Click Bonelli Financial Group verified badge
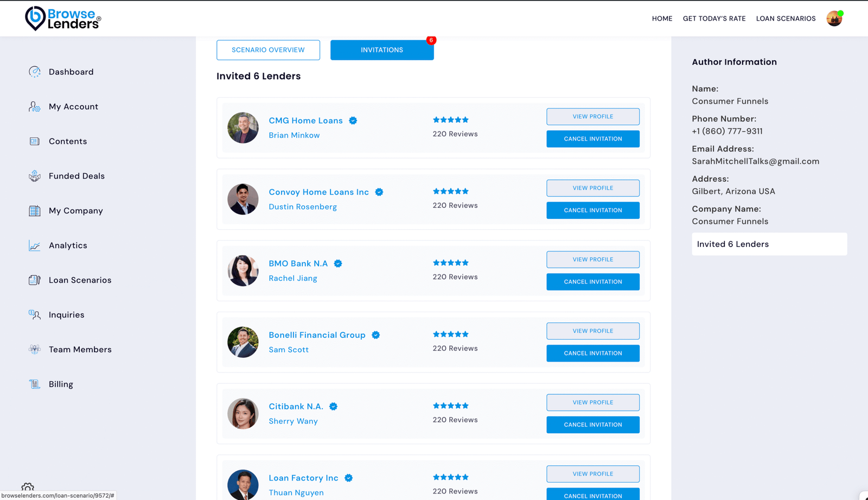868x500 pixels. coord(376,335)
